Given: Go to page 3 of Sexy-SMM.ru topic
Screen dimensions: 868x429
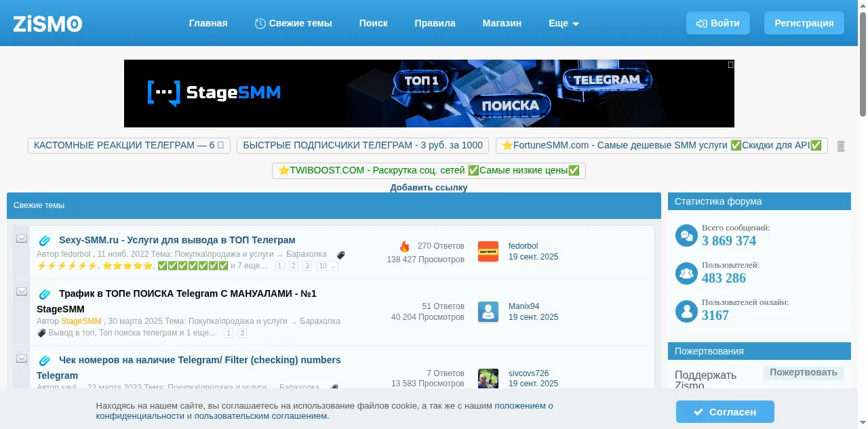Looking at the screenshot, I should click(x=307, y=266).
